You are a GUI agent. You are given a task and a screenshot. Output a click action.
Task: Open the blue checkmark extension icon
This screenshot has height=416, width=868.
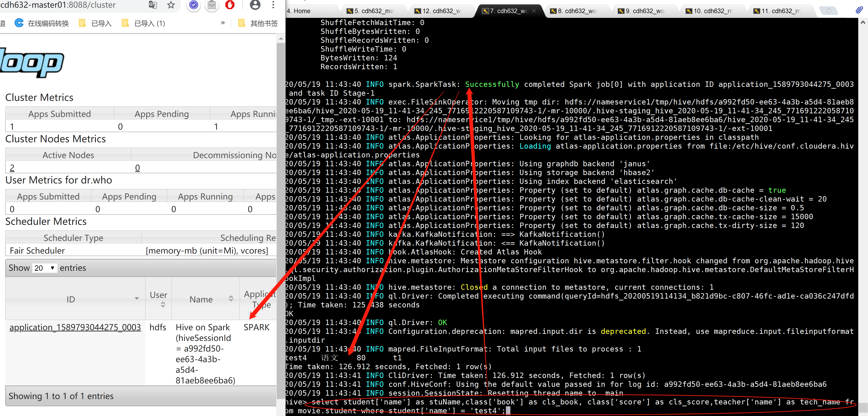193,5
